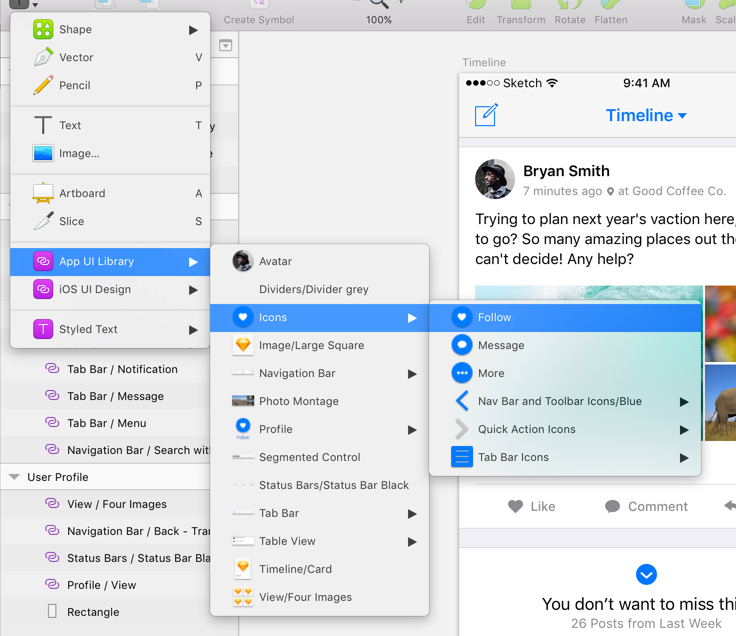This screenshot has width=736, height=636.
Task: Insert Dividers/Divider grey symbol
Action: click(319, 289)
